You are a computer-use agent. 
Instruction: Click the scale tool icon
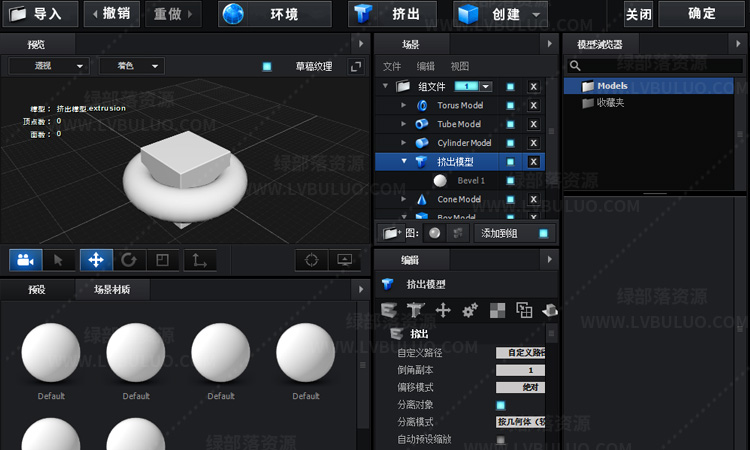[161, 260]
